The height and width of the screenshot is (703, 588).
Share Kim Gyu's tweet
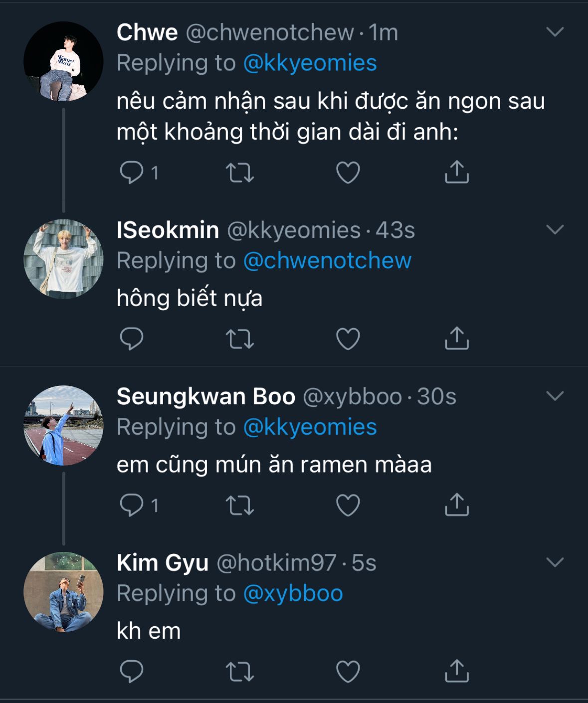pos(456,672)
